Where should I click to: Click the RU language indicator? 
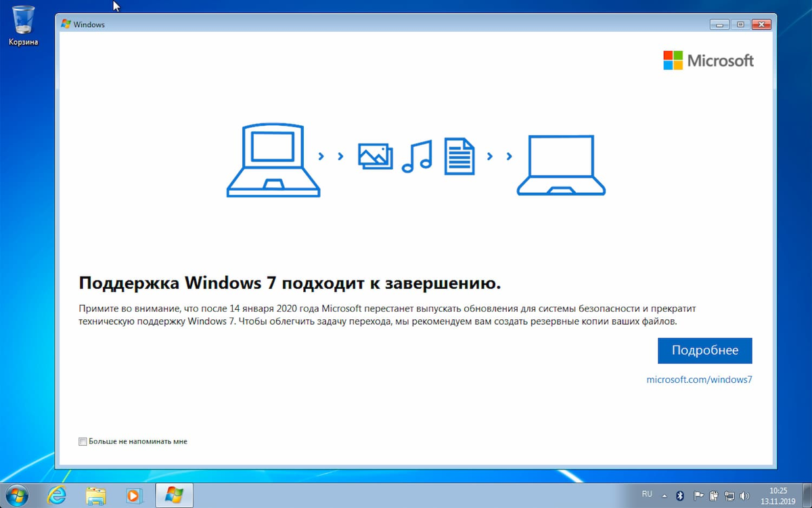647,494
